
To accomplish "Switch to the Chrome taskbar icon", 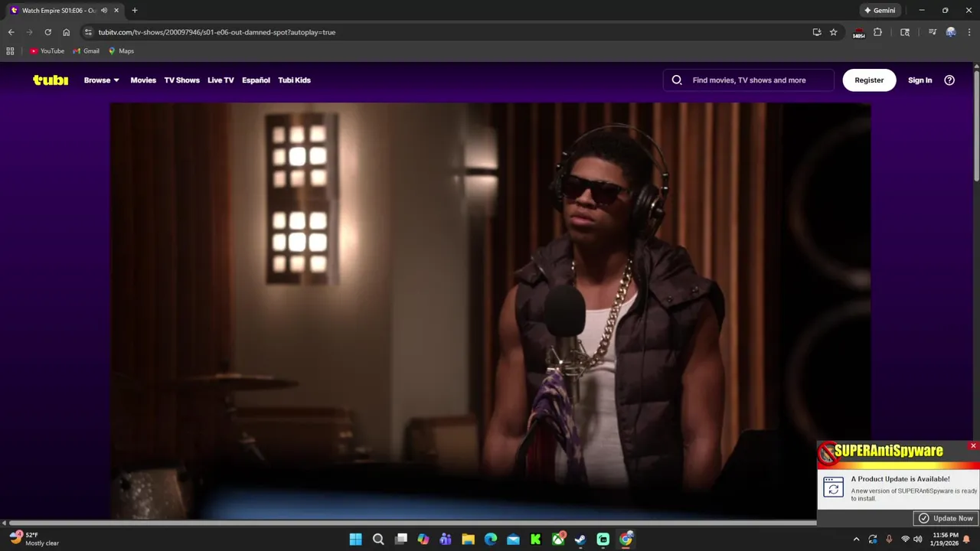I will 626,540.
